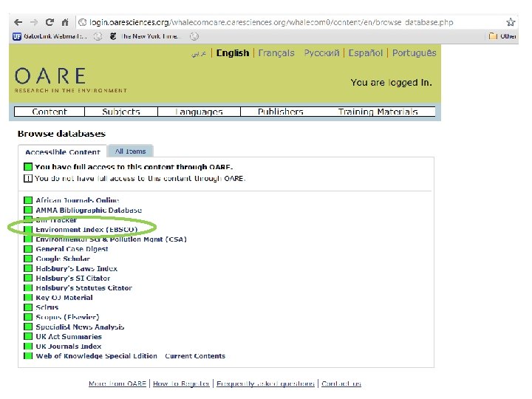The height and width of the screenshot is (399, 532).
Task: Open Contact us footer link
Action: point(341,383)
